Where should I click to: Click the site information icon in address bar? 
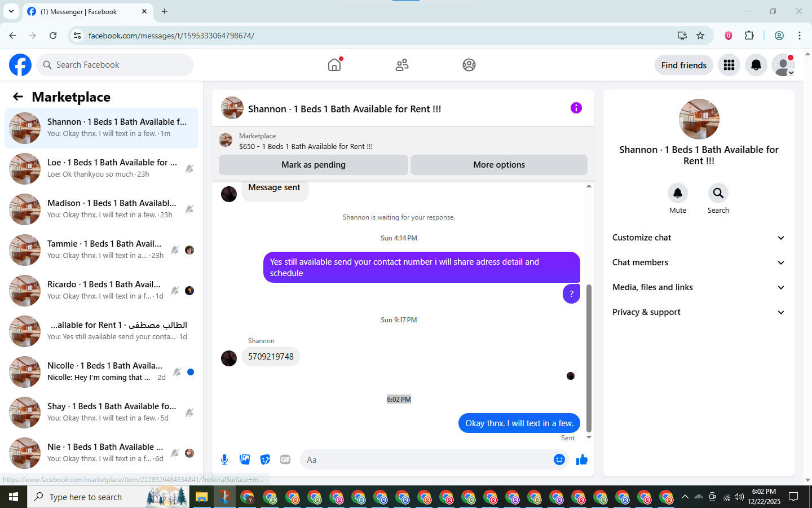tap(77, 36)
